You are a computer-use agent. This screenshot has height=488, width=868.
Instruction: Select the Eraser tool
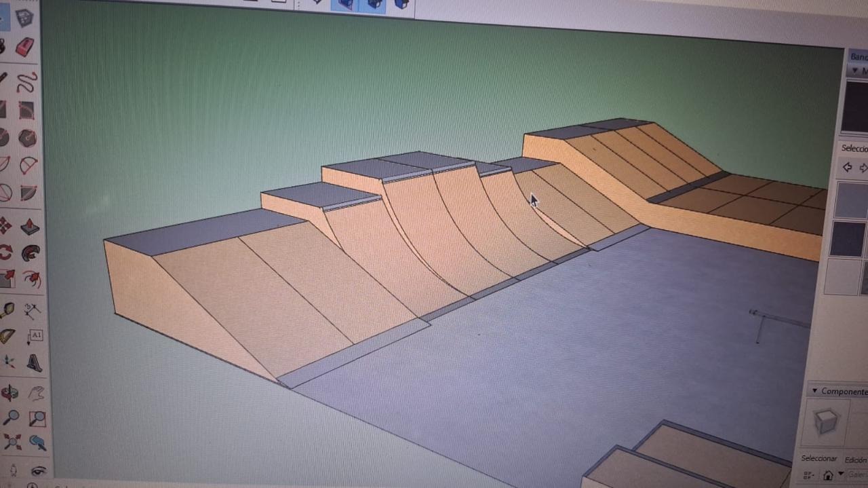point(25,47)
